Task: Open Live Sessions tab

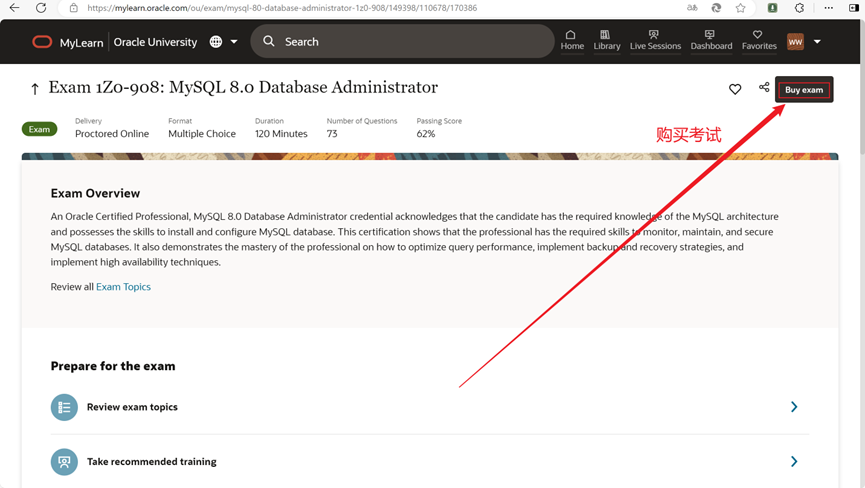Action: click(655, 40)
